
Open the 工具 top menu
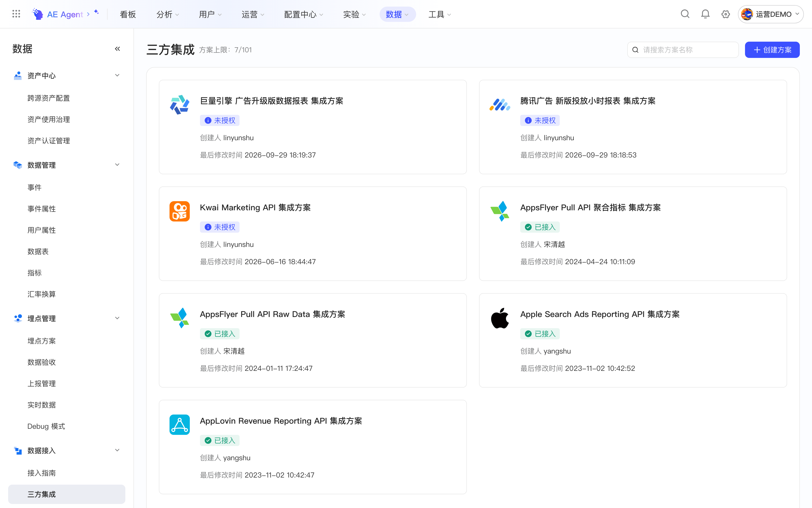point(439,14)
